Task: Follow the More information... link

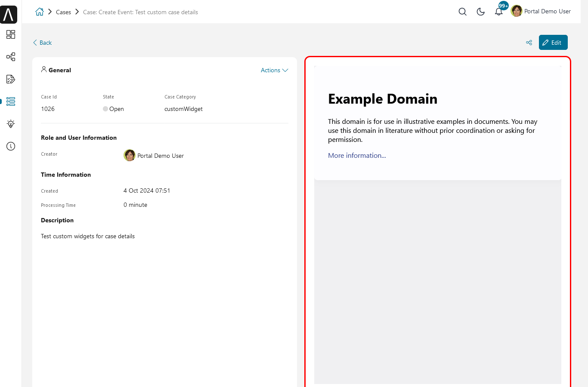Action: tap(357, 156)
